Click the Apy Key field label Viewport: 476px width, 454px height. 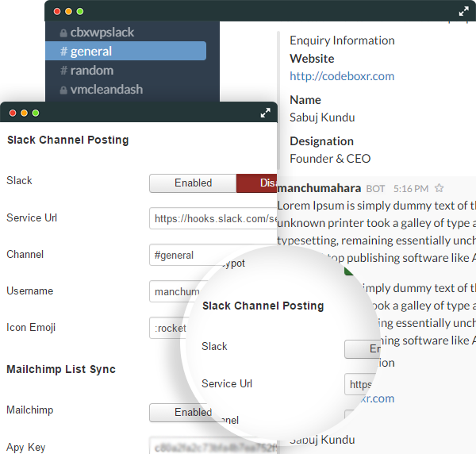[x=26, y=447]
